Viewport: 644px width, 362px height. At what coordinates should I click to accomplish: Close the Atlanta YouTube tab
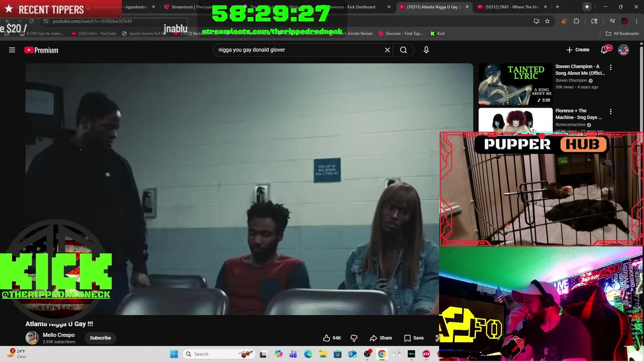[x=467, y=7]
